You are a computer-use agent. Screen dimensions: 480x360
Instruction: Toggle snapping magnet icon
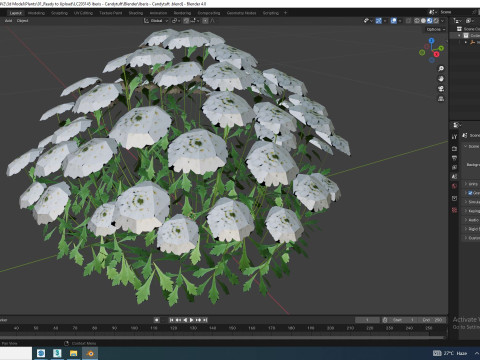186,21
